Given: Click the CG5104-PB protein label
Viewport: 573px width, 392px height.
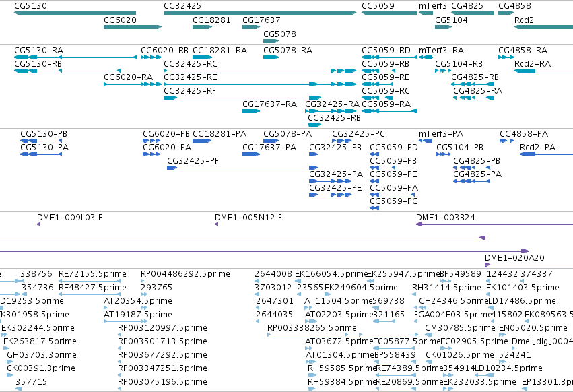Looking at the screenshot, I should [x=460, y=148].
